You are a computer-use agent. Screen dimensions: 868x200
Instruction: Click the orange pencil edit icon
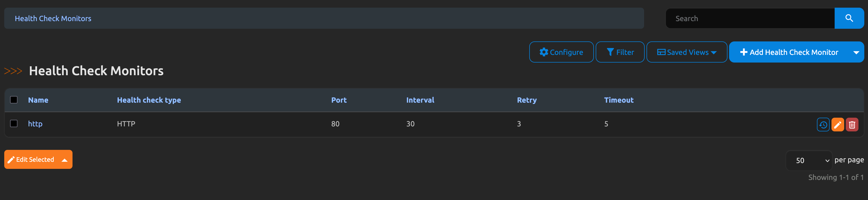pos(837,125)
